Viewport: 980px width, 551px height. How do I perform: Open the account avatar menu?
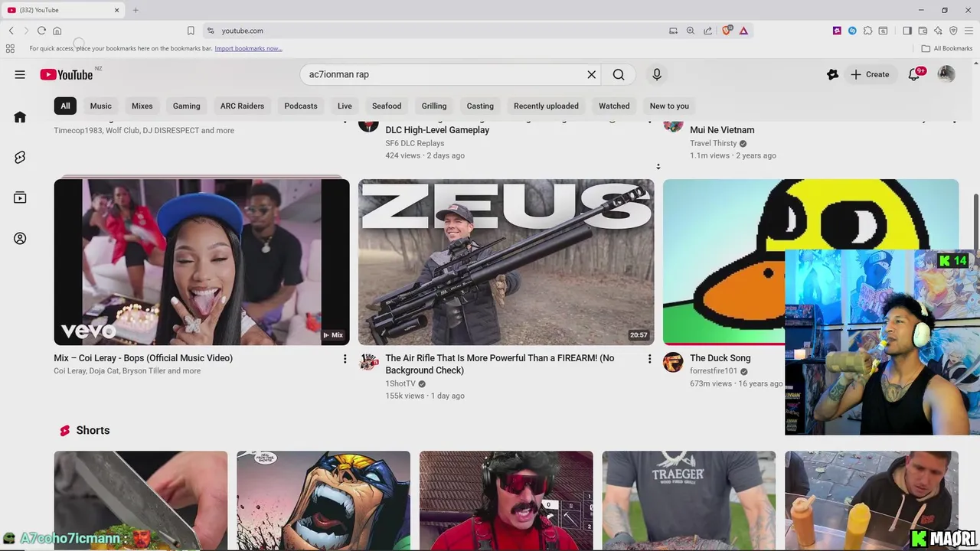[x=946, y=74]
